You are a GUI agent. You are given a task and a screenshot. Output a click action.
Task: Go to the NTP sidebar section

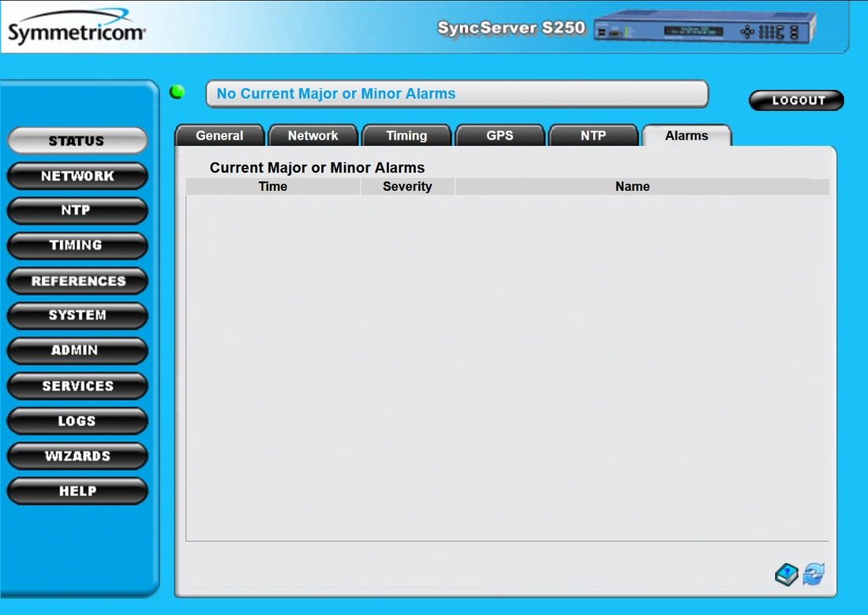pyautogui.click(x=77, y=211)
